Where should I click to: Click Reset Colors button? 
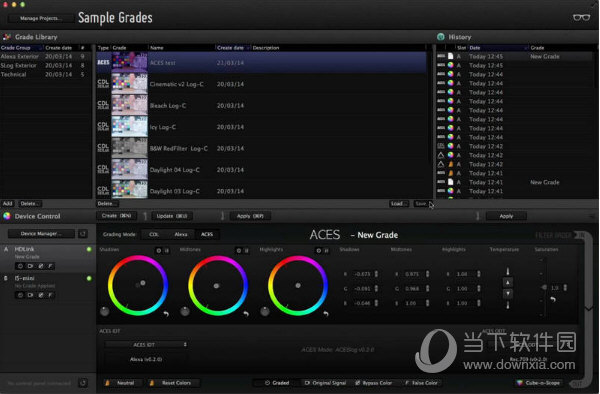click(173, 383)
